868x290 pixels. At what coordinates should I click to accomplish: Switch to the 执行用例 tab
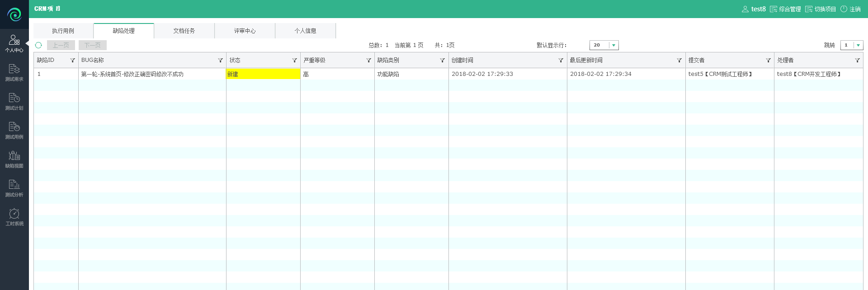pyautogui.click(x=63, y=31)
